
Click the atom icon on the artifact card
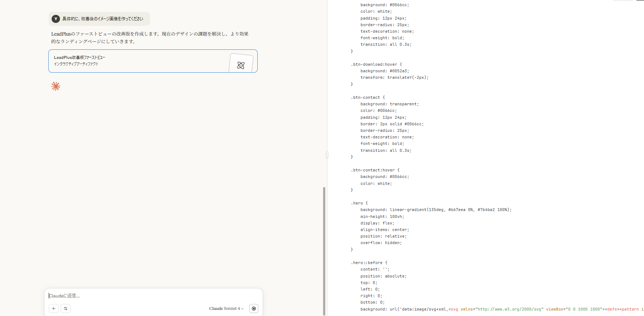pos(241,65)
